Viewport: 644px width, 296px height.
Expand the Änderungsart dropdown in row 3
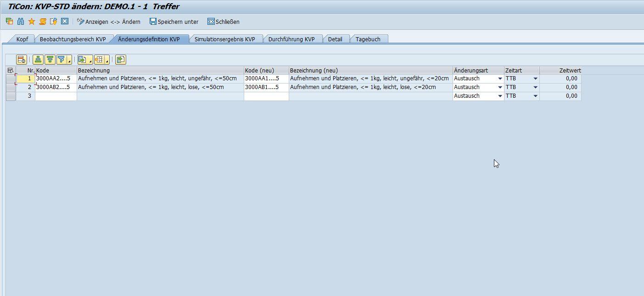500,96
